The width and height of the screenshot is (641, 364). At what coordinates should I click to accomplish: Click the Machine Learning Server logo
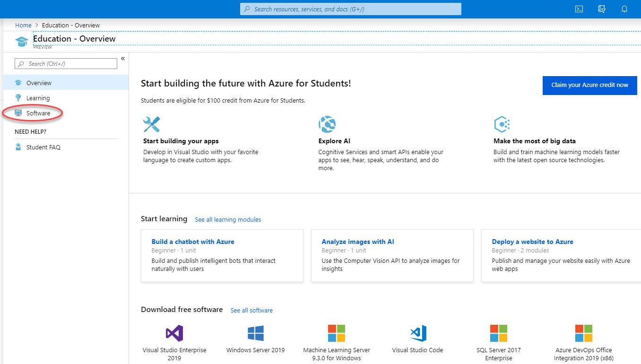[337, 333]
